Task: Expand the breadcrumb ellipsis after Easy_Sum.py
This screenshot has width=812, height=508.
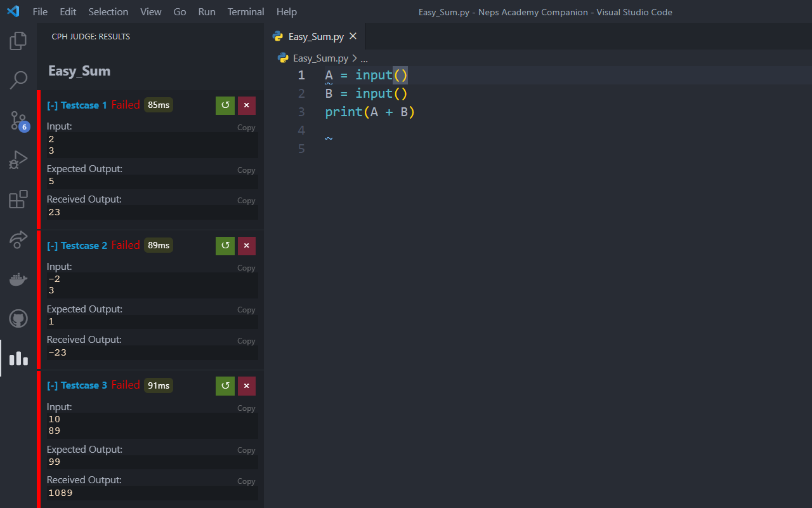Action: [364, 58]
